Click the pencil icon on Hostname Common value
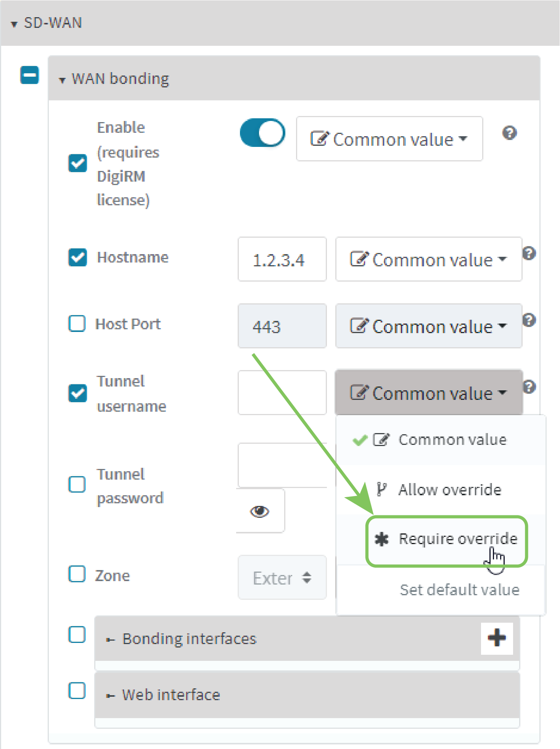The height and width of the screenshot is (749, 560). point(360,259)
